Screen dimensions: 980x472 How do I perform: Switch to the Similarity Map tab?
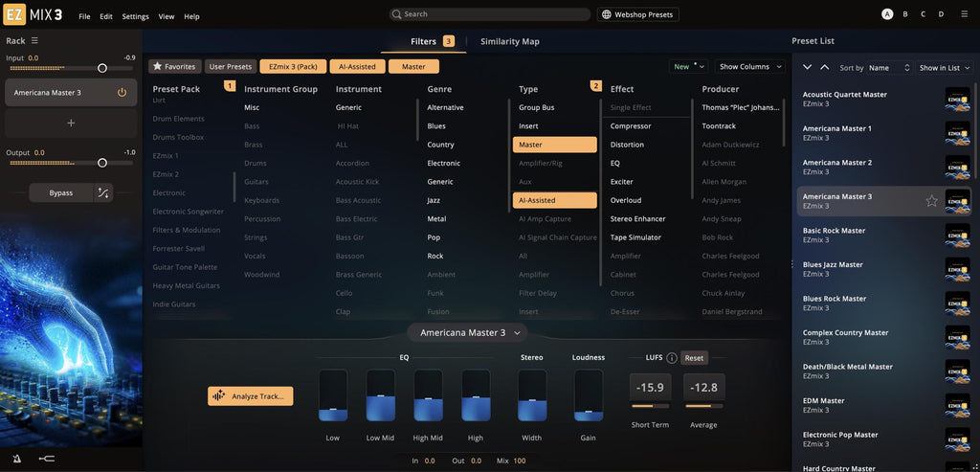[x=509, y=41]
